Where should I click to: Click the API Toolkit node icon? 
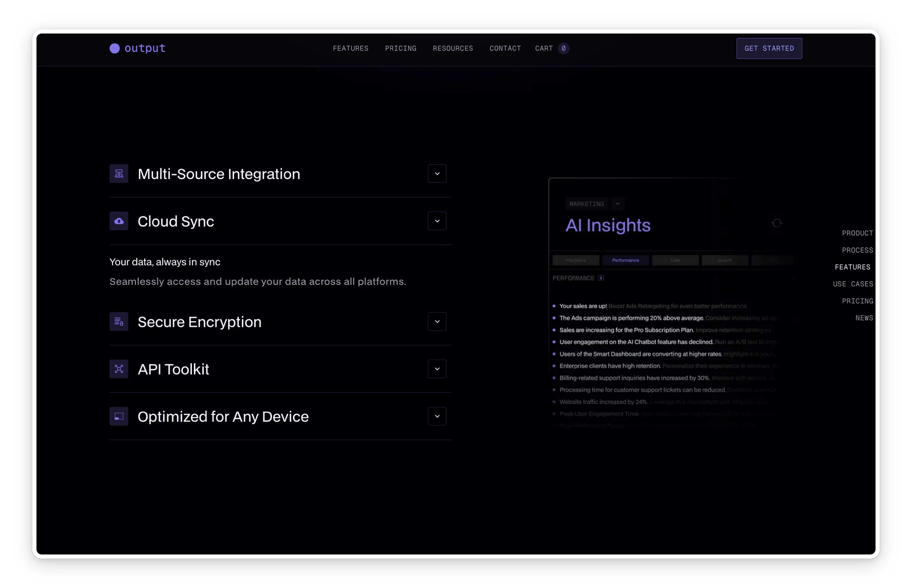pyautogui.click(x=119, y=369)
